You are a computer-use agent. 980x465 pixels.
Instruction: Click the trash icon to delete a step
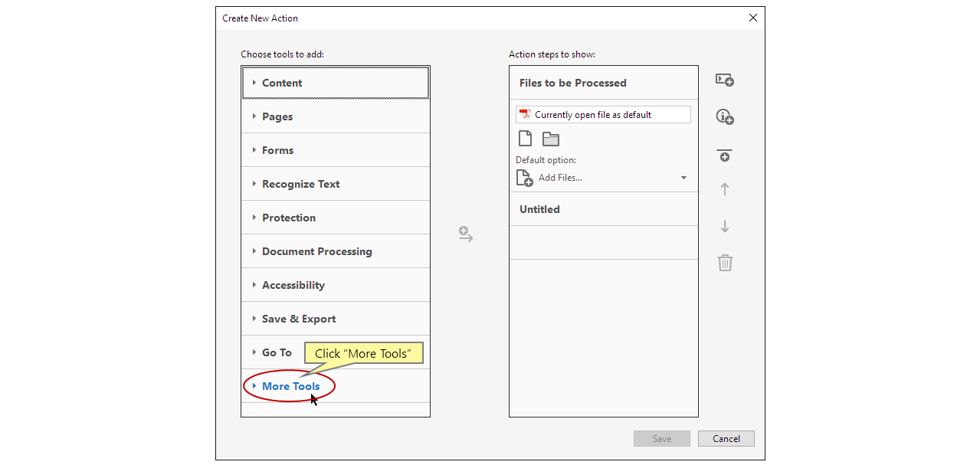[724, 263]
